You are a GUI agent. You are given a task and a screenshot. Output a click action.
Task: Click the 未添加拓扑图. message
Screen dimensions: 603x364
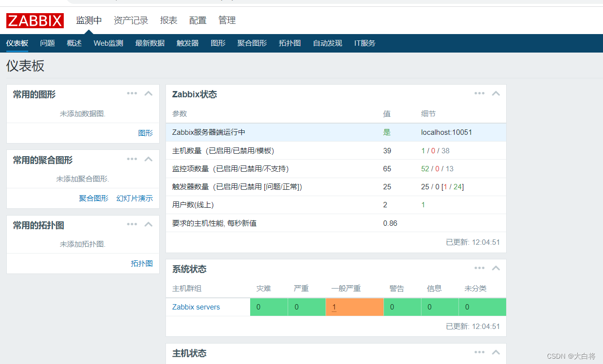coord(83,244)
